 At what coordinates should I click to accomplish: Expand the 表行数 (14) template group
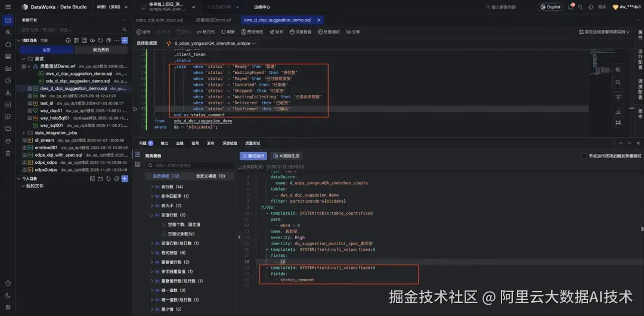coord(151,187)
